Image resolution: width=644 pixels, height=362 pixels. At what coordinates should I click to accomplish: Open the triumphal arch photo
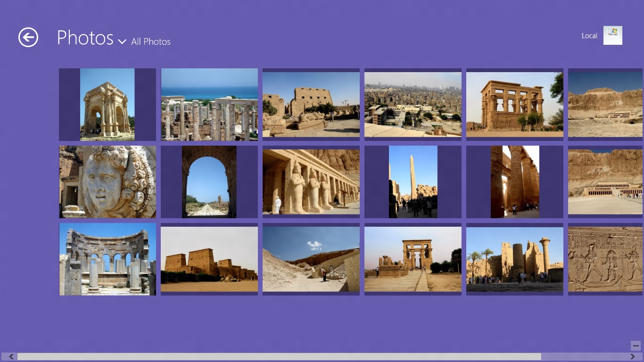107,105
